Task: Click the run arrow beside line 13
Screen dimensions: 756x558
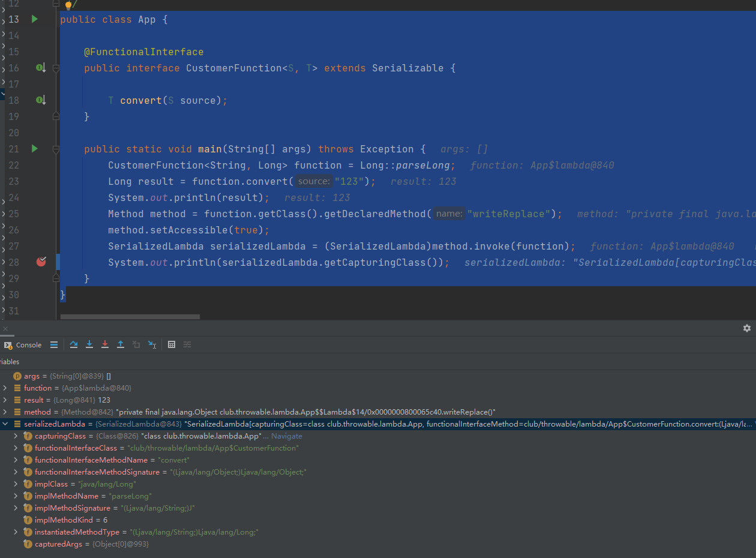Action: click(34, 19)
